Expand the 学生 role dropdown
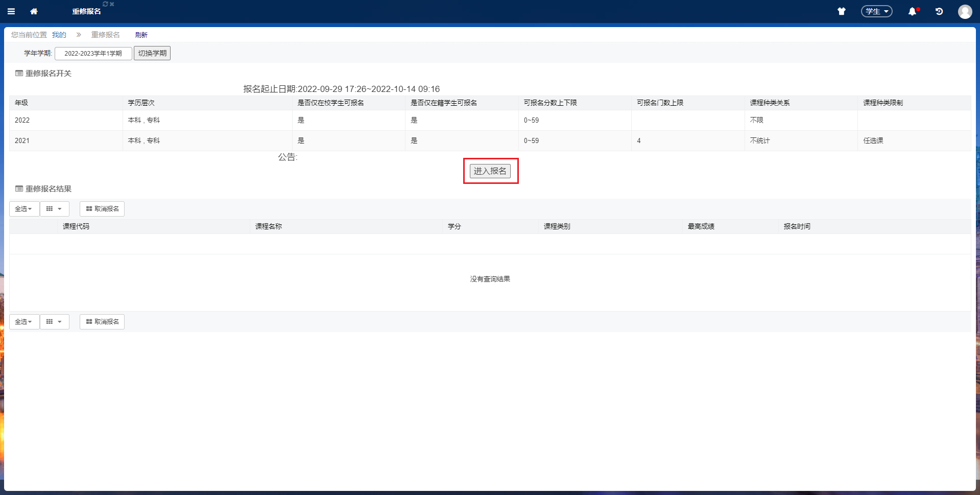 point(876,11)
